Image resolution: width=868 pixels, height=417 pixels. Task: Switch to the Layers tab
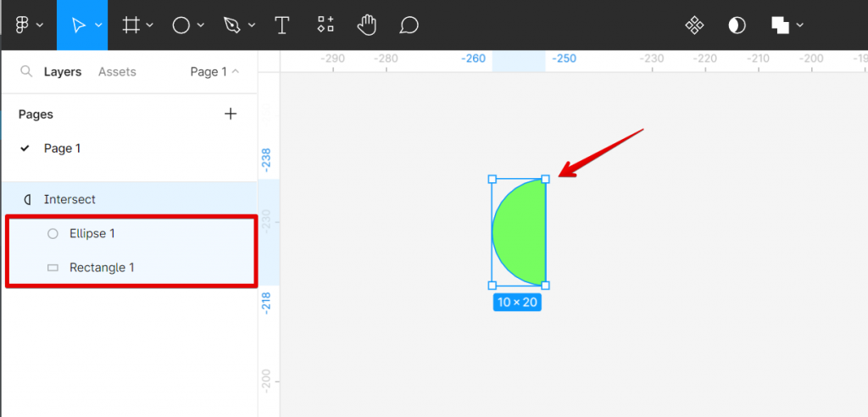[x=63, y=72]
